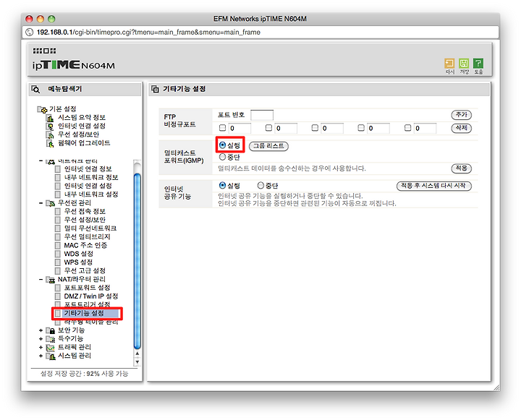Open 내부 네트워크 정보 in the menu tree
This screenshot has width=521, height=420.
pos(91,177)
